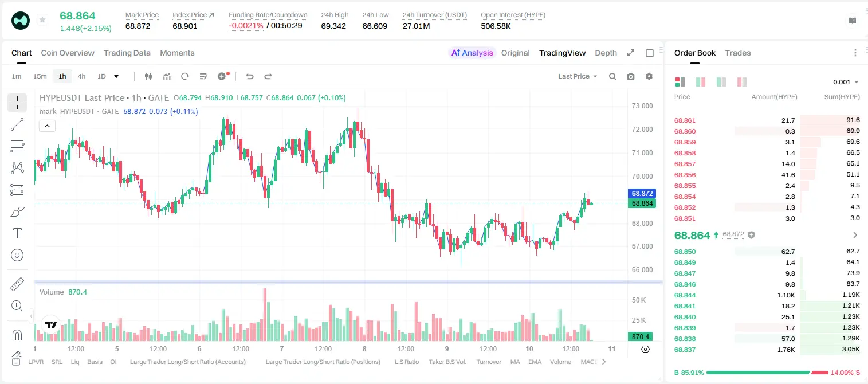Expand the 0.001 price precision dropdown
Image resolution: width=868 pixels, height=384 pixels.
[x=846, y=82]
